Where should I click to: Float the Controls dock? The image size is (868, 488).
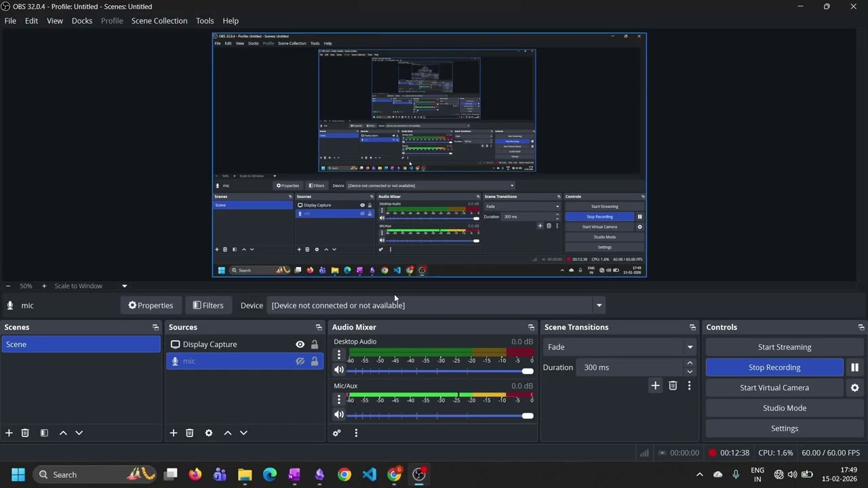click(x=861, y=327)
